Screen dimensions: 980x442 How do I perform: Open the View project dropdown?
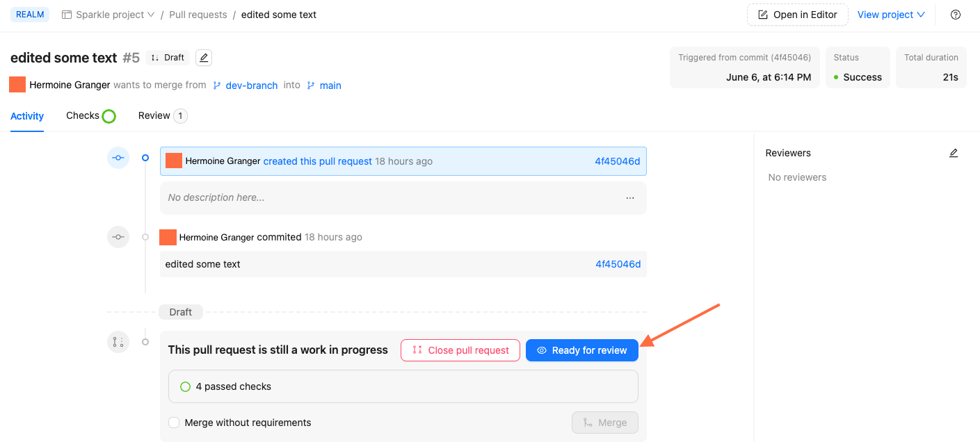tap(891, 15)
